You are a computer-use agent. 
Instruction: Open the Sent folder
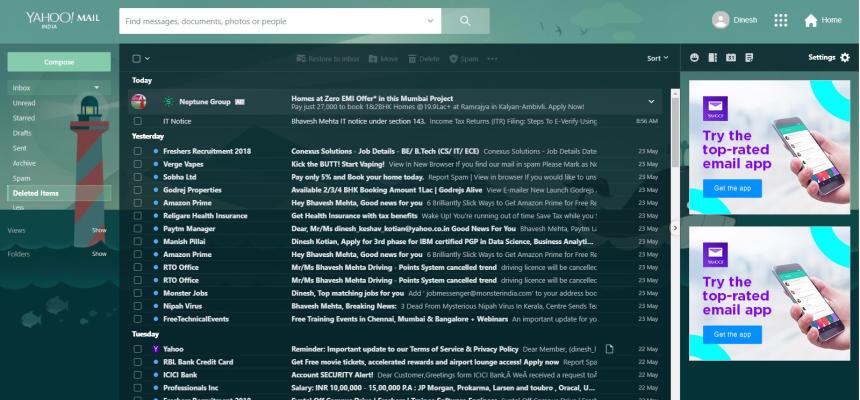tap(20, 148)
